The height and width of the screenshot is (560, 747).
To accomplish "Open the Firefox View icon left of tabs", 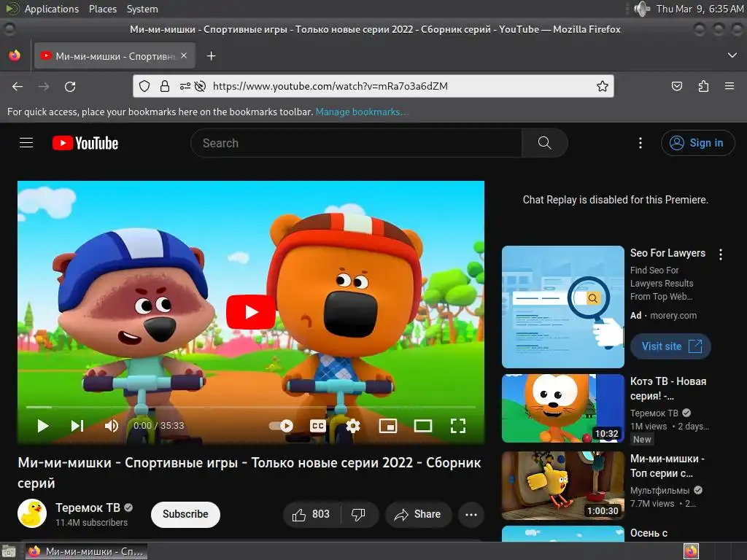I will pyautogui.click(x=15, y=55).
